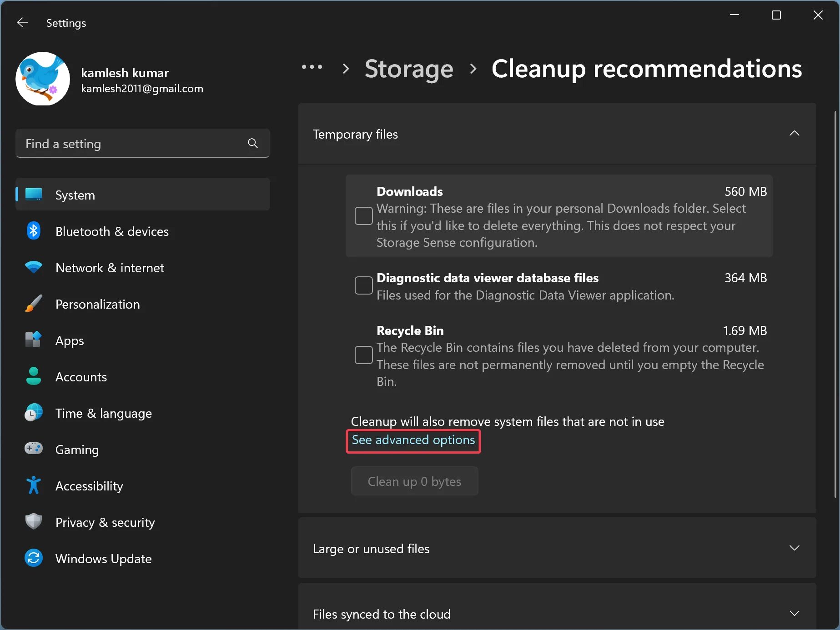
Task: Click the Accessibility figure icon
Action: pos(34,485)
